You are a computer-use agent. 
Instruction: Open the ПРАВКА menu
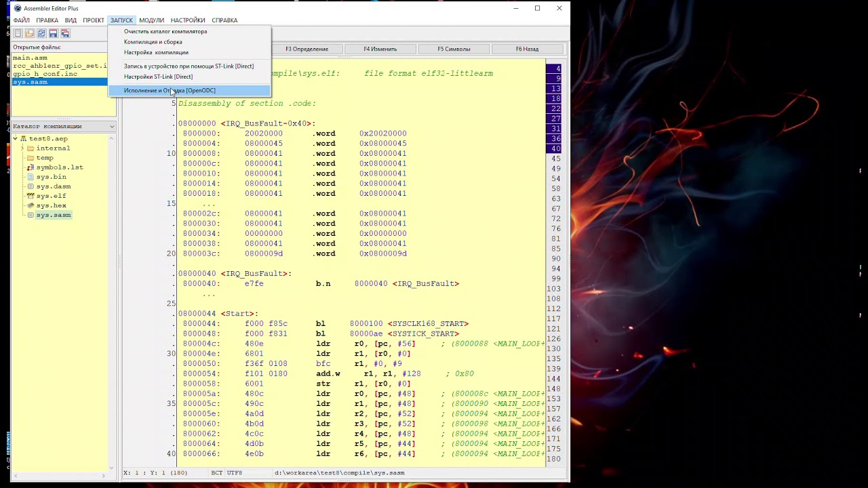pyautogui.click(x=47, y=20)
